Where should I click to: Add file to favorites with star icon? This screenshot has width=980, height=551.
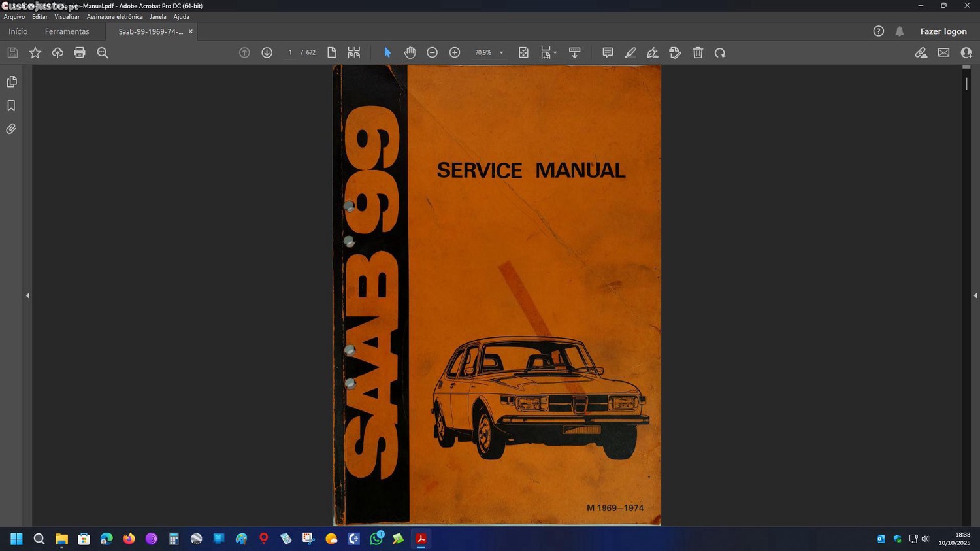(35, 53)
